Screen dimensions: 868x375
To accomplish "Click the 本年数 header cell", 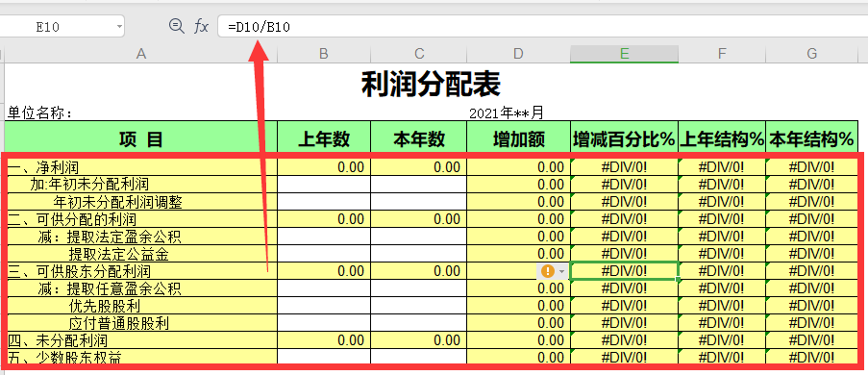I will (419, 139).
